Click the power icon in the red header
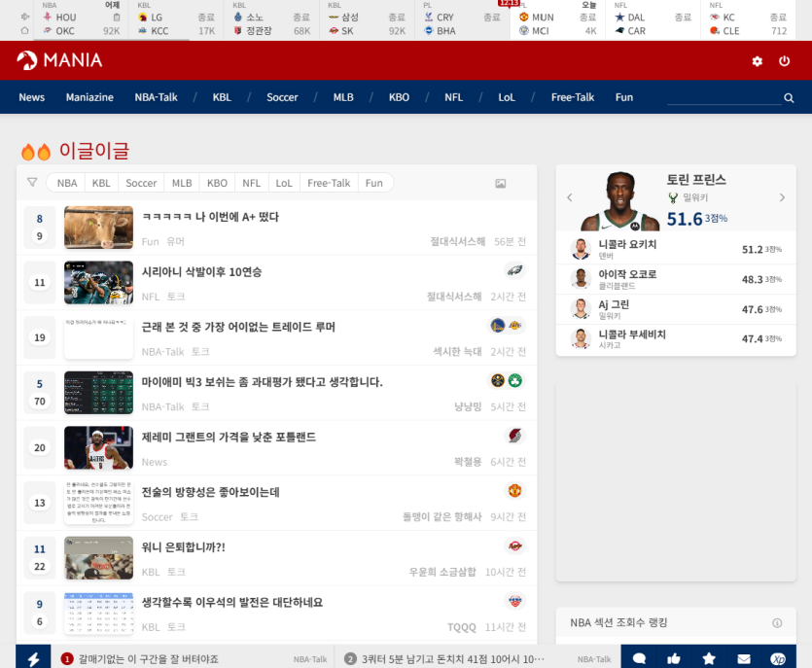 [785, 61]
